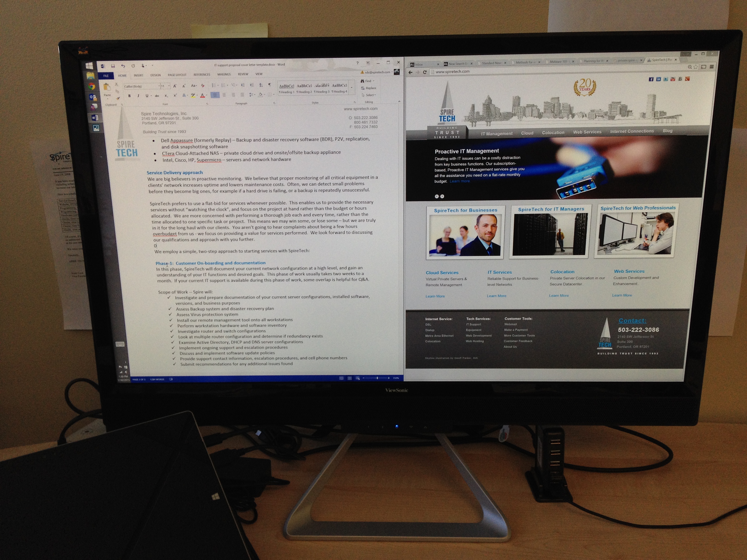Click Learn More under Cloud Services
This screenshot has width=747, height=560.
(435, 296)
